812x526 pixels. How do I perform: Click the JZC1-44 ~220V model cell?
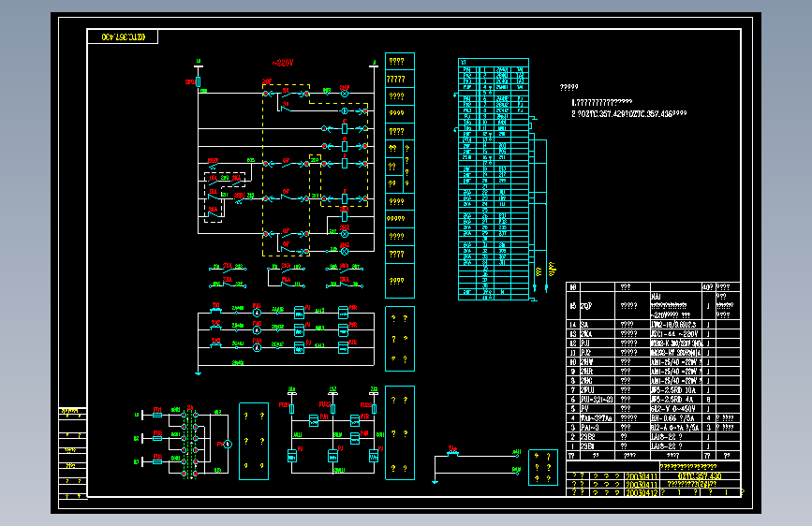pyautogui.click(x=676, y=334)
